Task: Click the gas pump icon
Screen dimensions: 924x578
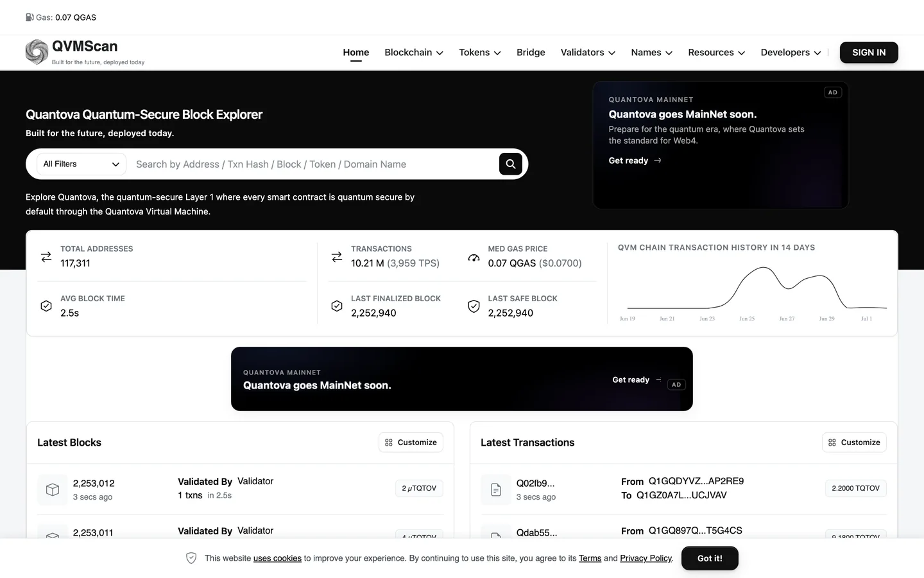Action: click(30, 17)
